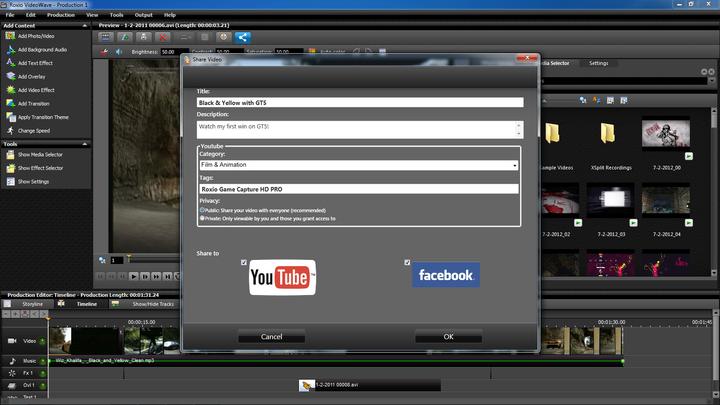Click the Fx 1 track icon
This screenshot has height=405, width=720.
[12, 373]
